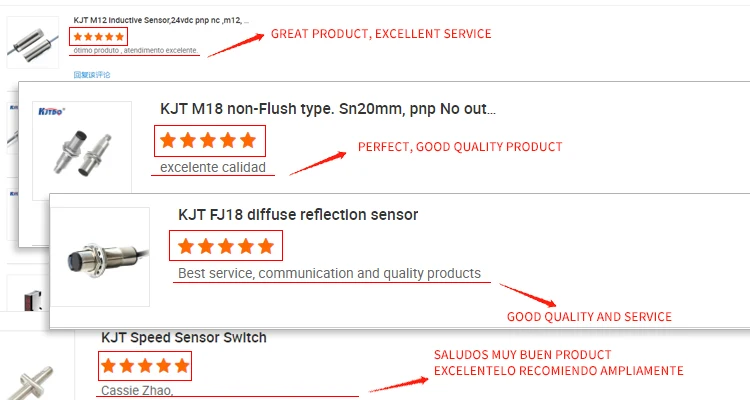Click the KJT FJ18 diffuse reflection sensor title
Viewport: 750px width, 400px height.
pos(298,214)
